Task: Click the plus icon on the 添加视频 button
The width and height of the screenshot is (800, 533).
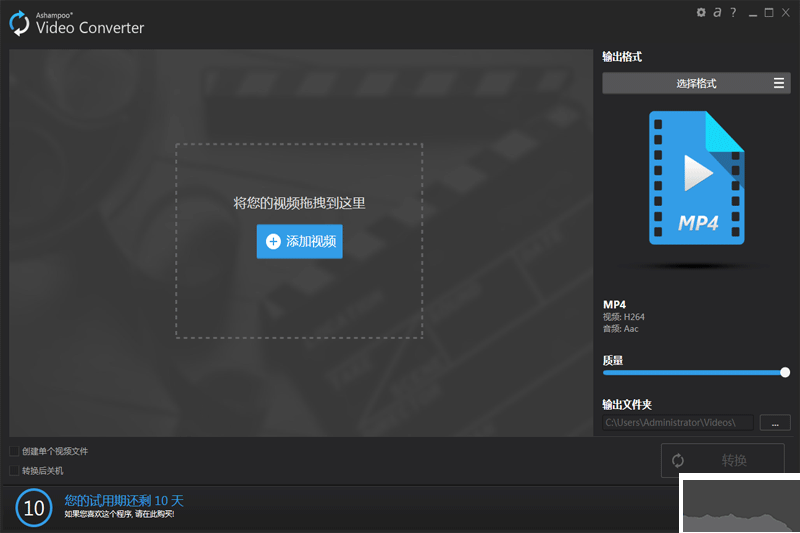Action: 273,241
